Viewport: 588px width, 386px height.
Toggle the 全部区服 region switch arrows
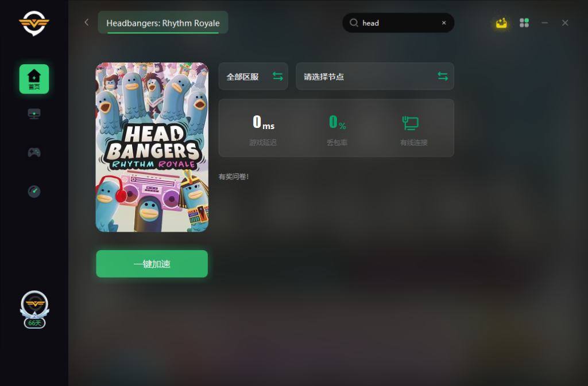click(277, 76)
